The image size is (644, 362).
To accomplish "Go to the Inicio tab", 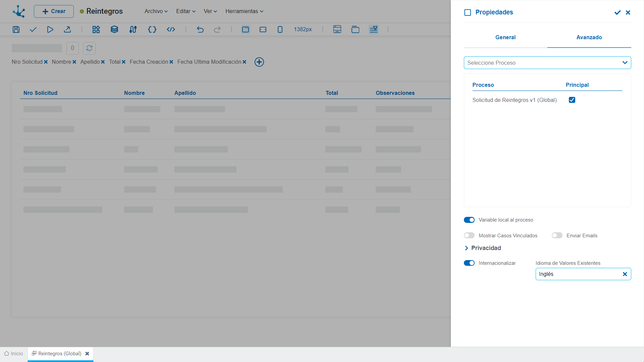I will pos(14,354).
